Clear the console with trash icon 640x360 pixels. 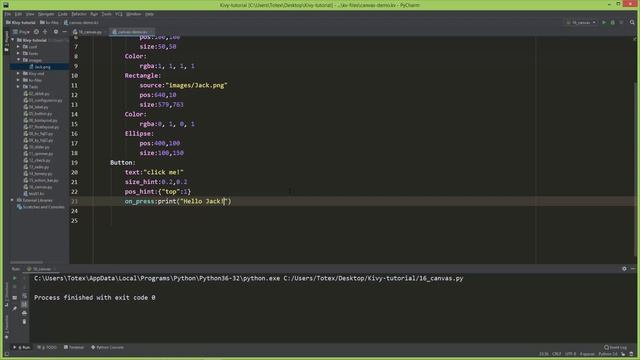click(x=24, y=322)
